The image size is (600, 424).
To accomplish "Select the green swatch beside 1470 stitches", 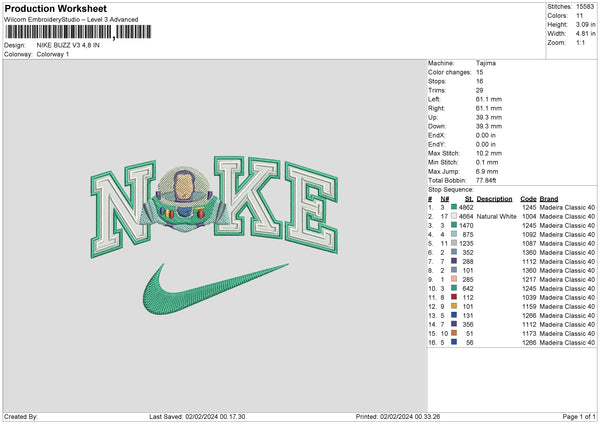I will pos(454,225).
